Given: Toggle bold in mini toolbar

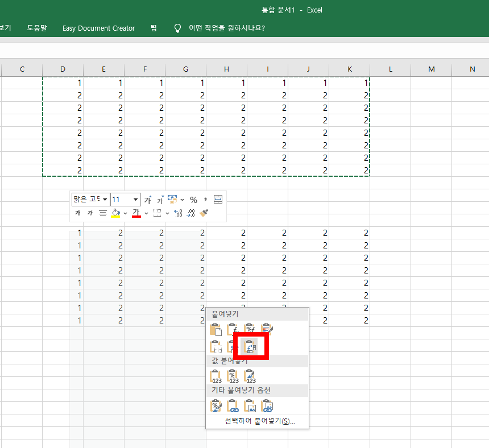Looking at the screenshot, I should [x=78, y=213].
